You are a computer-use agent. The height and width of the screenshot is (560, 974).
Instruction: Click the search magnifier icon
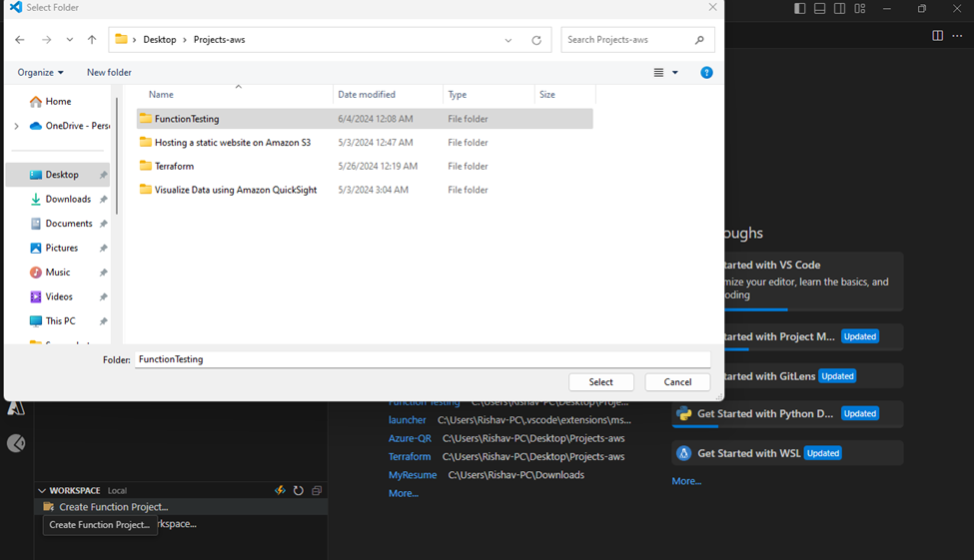click(699, 40)
